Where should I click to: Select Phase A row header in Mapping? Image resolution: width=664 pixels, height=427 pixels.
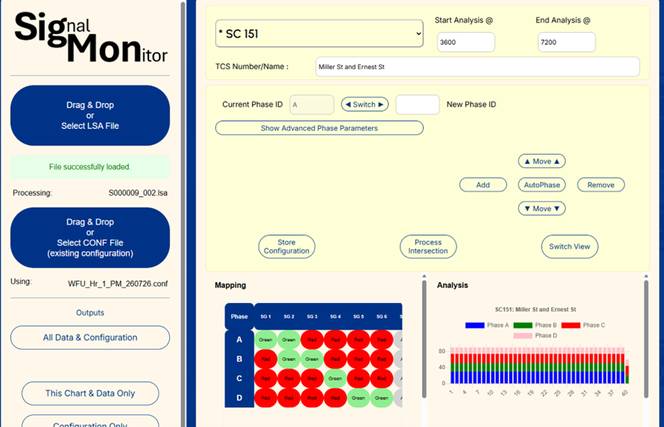239,340
